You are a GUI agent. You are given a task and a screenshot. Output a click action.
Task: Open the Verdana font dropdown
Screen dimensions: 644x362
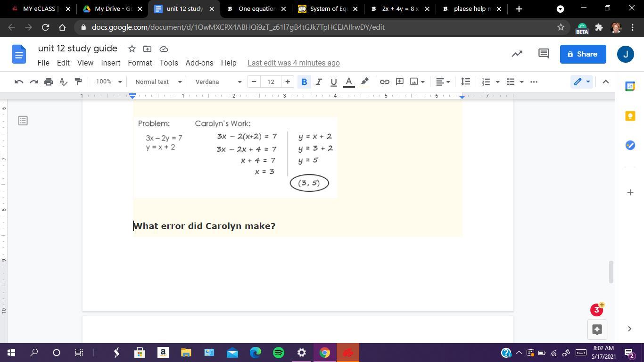pos(218,82)
